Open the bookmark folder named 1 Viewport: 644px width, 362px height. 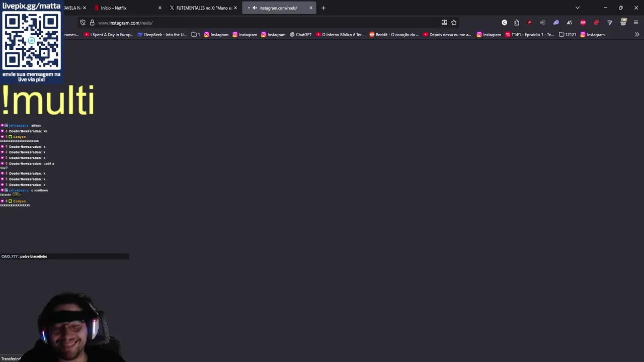coord(196,35)
